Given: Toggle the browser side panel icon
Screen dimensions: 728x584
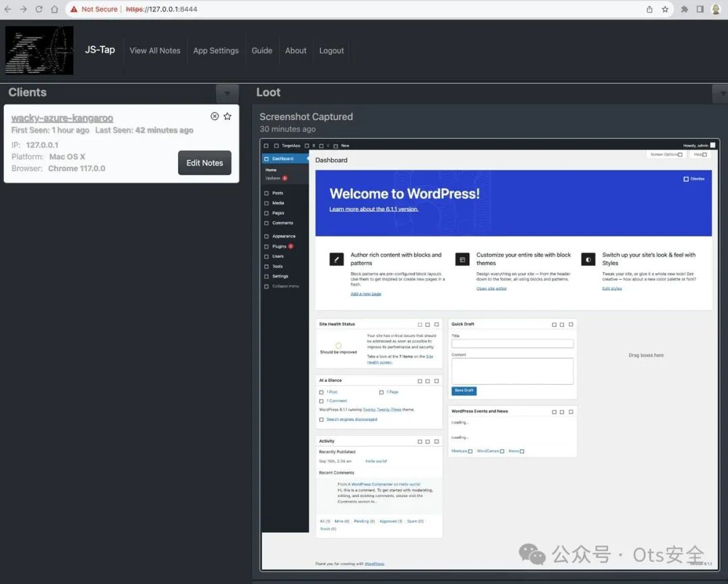Looking at the screenshot, I should [x=700, y=9].
